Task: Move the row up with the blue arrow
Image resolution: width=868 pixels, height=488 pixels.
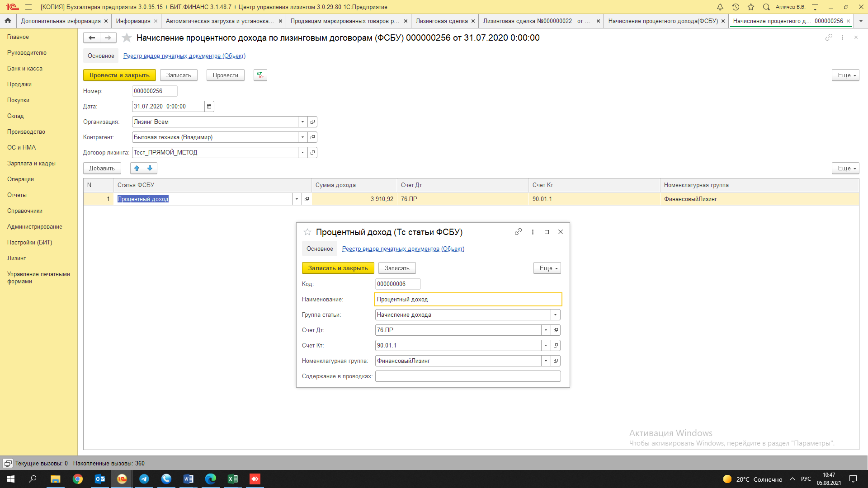Action: pos(137,168)
